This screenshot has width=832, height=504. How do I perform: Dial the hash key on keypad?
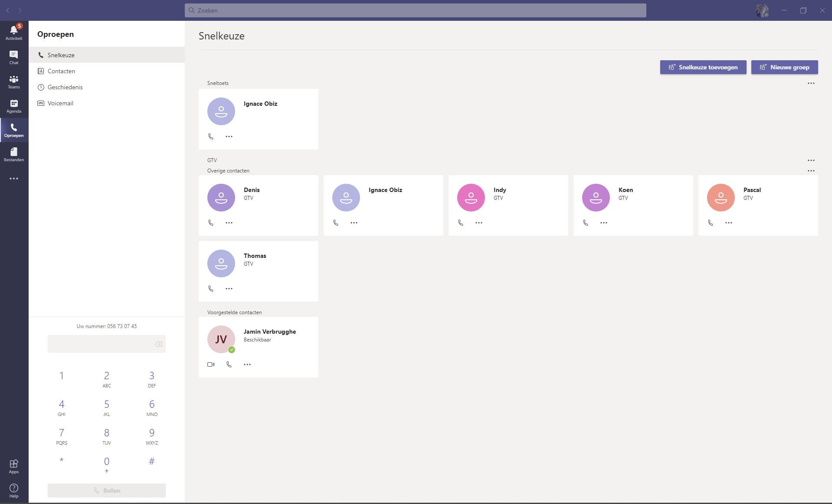click(x=152, y=462)
